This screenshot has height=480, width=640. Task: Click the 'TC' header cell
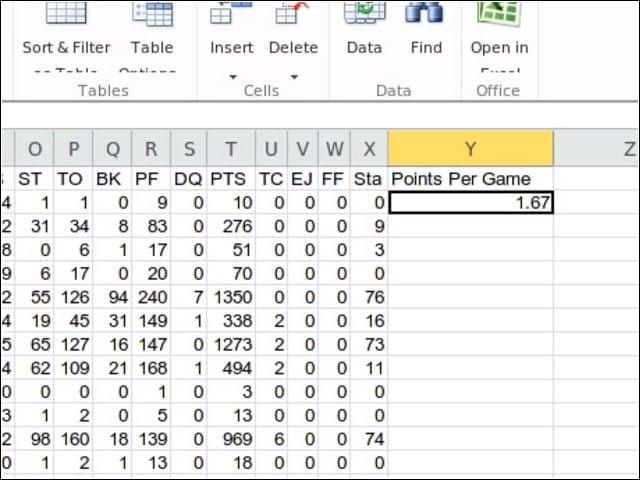click(x=271, y=179)
